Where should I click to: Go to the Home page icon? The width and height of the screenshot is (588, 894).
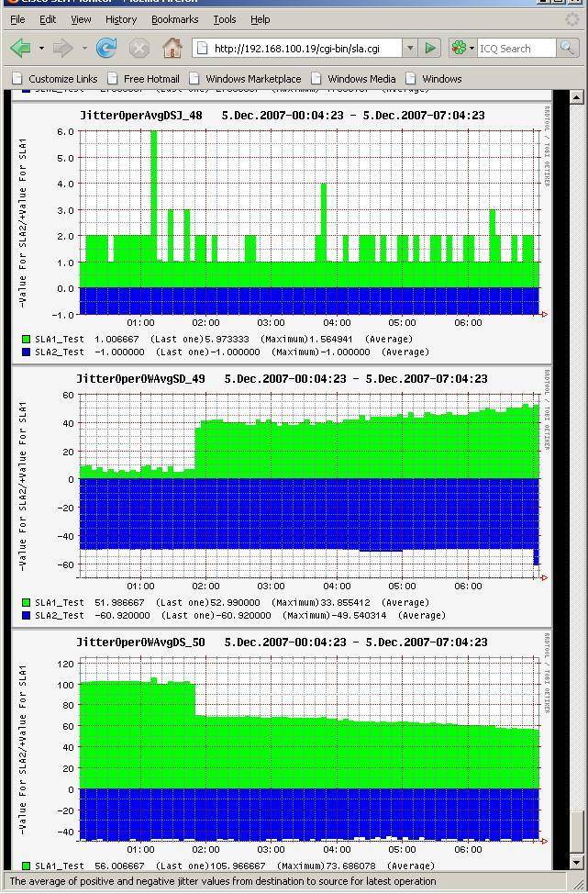click(x=172, y=48)
